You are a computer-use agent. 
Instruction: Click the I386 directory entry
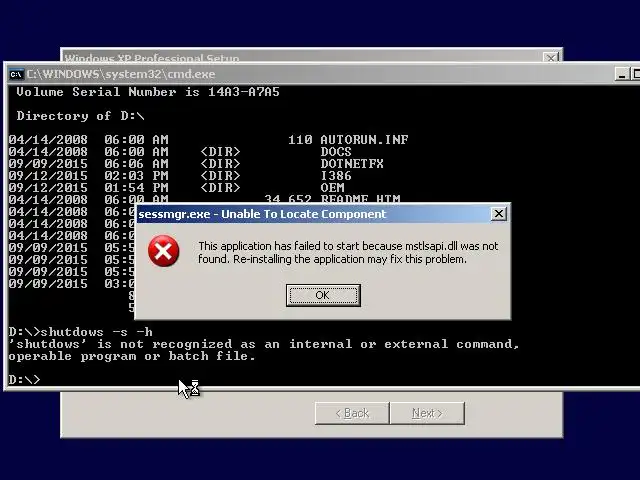tap(336, 176)
